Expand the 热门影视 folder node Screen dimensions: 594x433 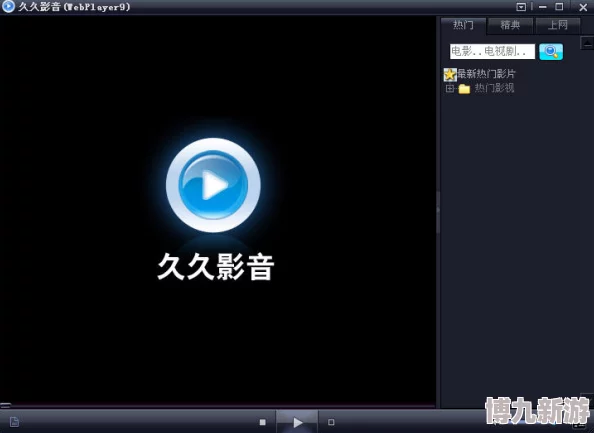[450, 89]
